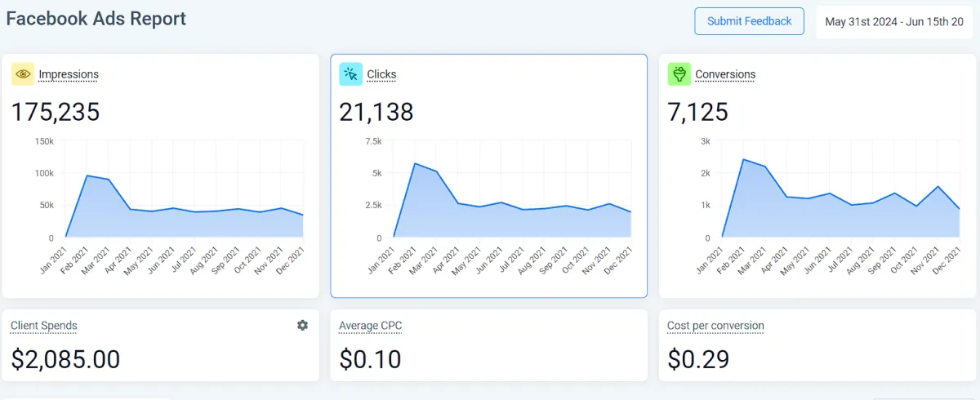
Task: Click the 100k axis label in Impressions chart
Action: (43, 173)
